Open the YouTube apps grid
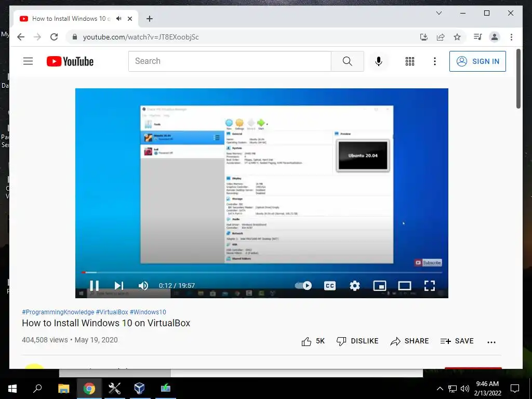 410,61
